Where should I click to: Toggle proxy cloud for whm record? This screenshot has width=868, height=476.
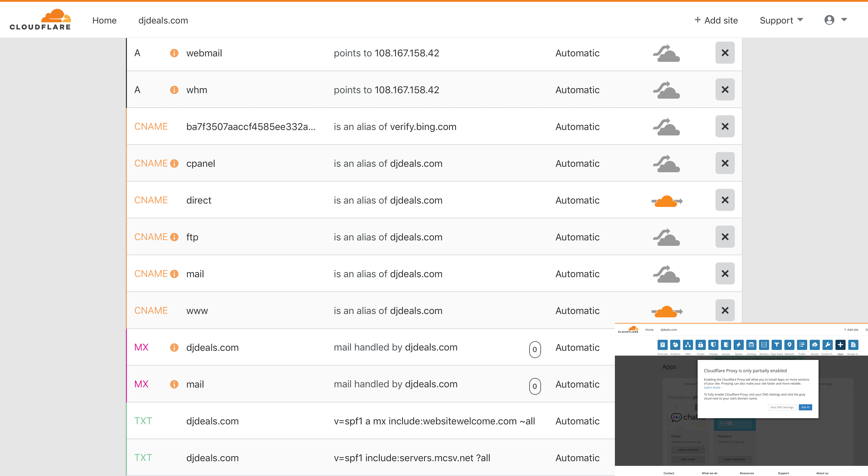pyautogui.click(x=666, y=90)
